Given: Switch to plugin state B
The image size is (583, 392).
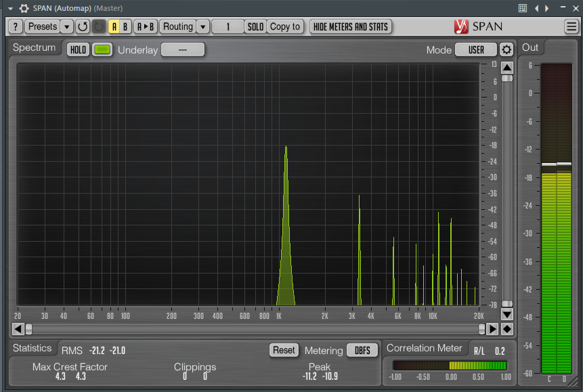Looking at the screenshot, I should click(x=125, y=27).
